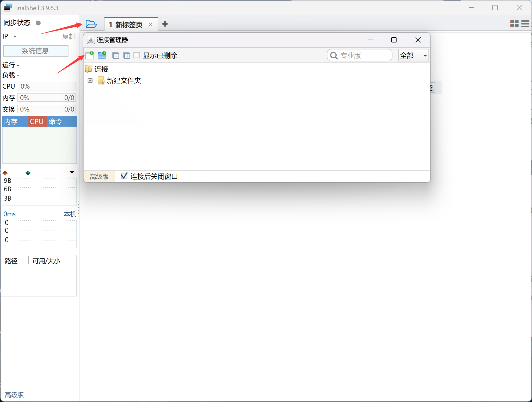Viewport: 532px width, 402px height.
Task: Minimize the 连接管理器 window
Action: (370, 40)
